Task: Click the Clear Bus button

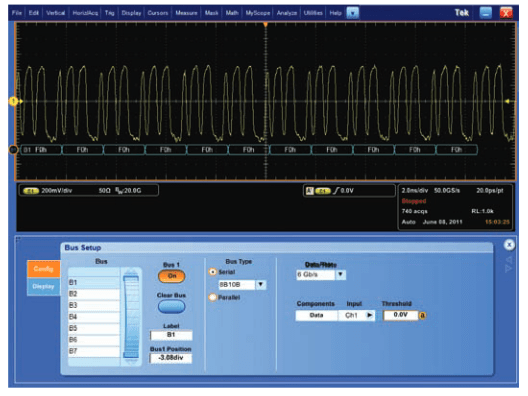Action: point(171,306)
